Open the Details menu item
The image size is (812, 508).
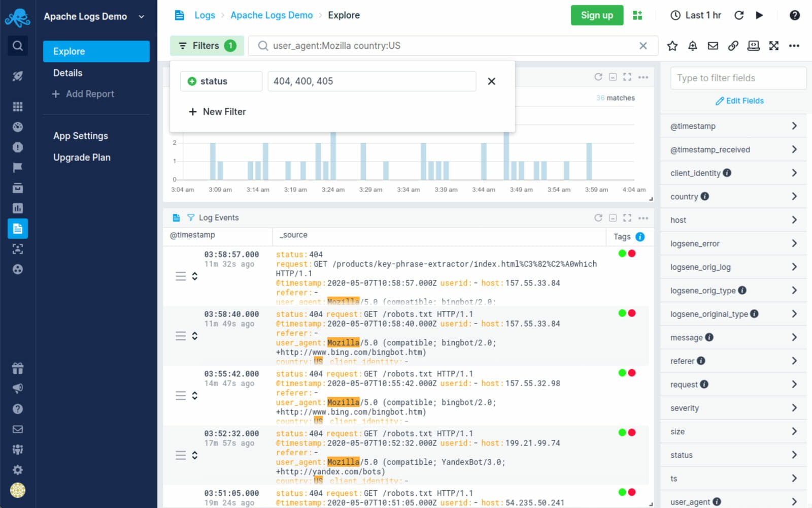[68, 73]
